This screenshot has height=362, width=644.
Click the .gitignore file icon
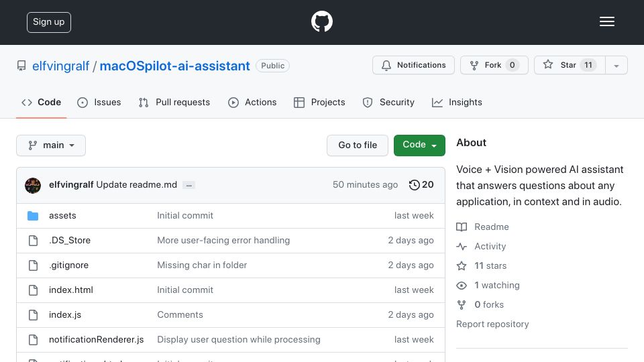[x=34, y=265]
